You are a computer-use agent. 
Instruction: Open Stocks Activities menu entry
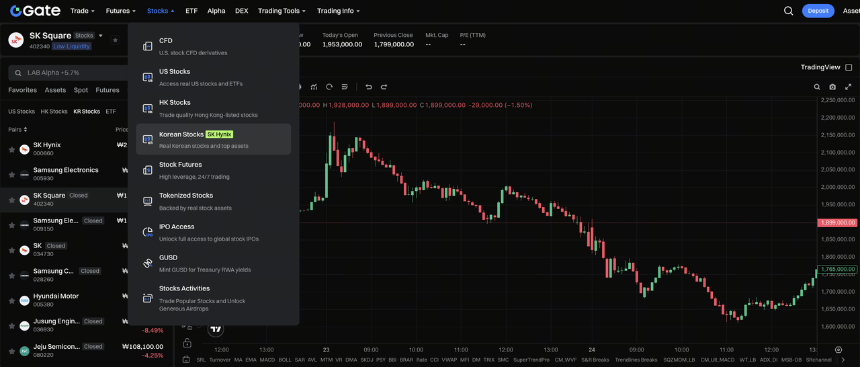point(213,298)
